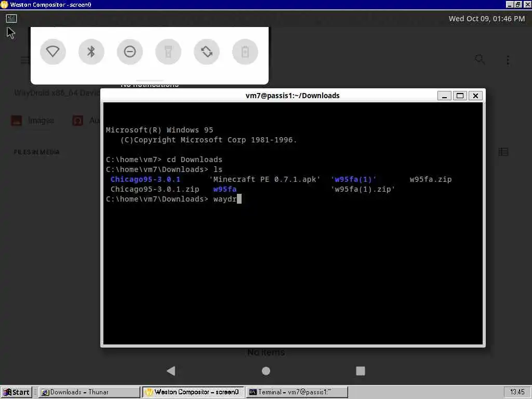Open the hamburger menu in Files app
The height and width of the screenshot is (399, 532).
(25, 60)
